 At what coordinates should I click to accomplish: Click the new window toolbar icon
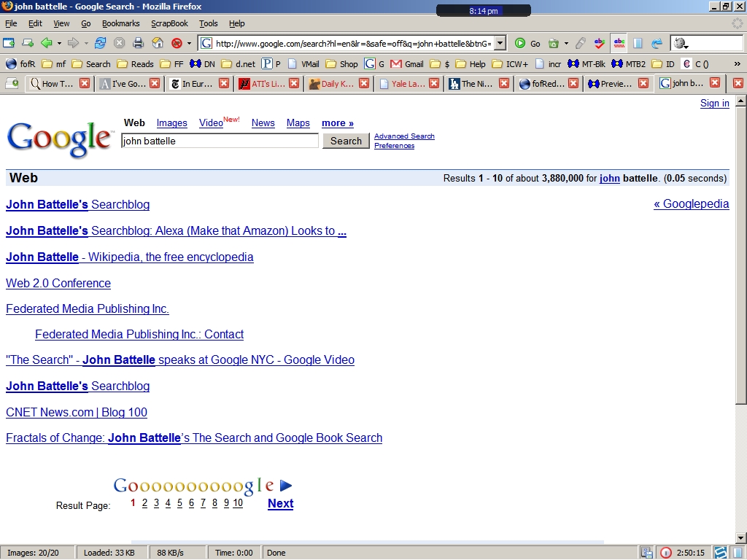[9, 43]
